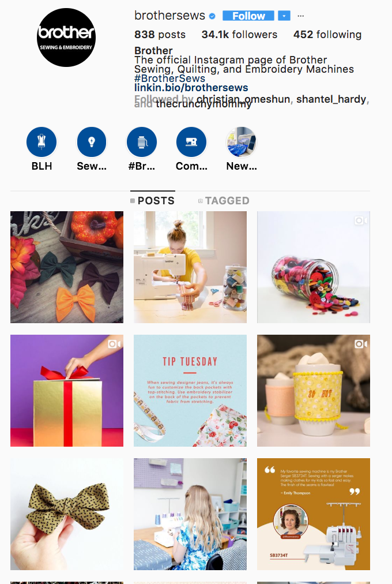392x584 pixels.
Task: Expand the suggested accounts dropdown arrow
Action: (284, 16)
